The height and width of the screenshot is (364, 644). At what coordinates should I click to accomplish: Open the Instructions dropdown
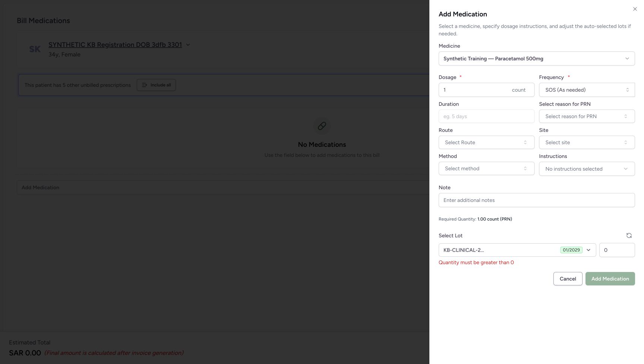point(587,169)
